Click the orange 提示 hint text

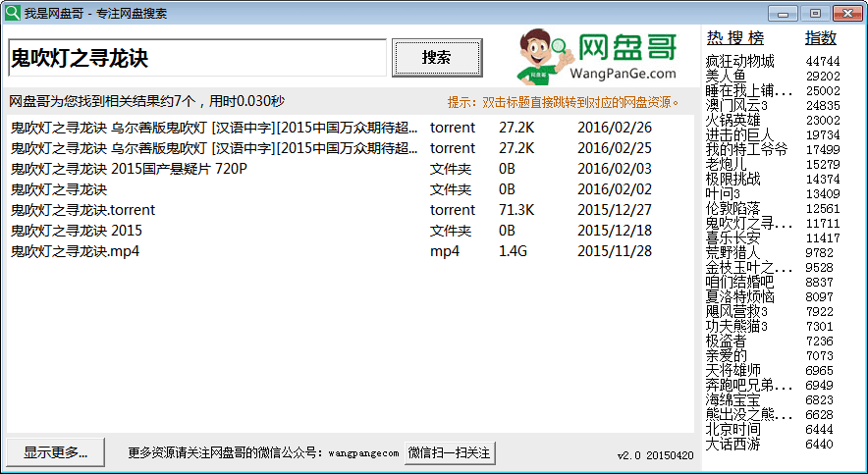(563, 102)
